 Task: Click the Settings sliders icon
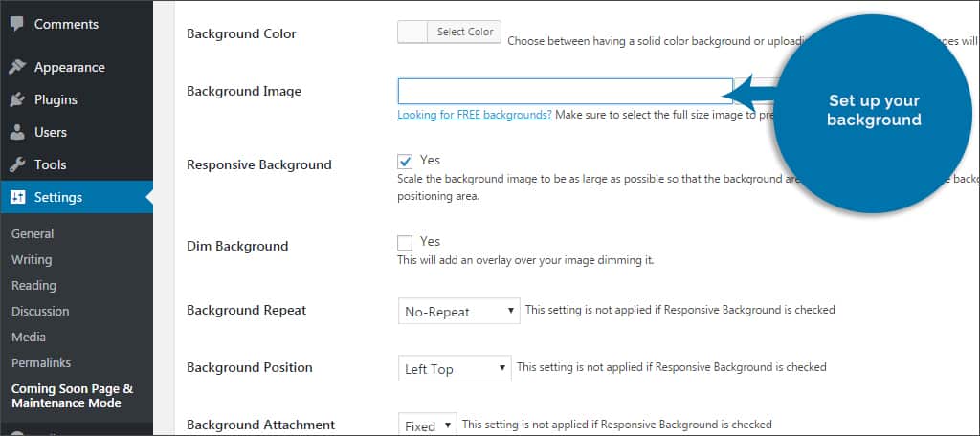click(17, 197)
